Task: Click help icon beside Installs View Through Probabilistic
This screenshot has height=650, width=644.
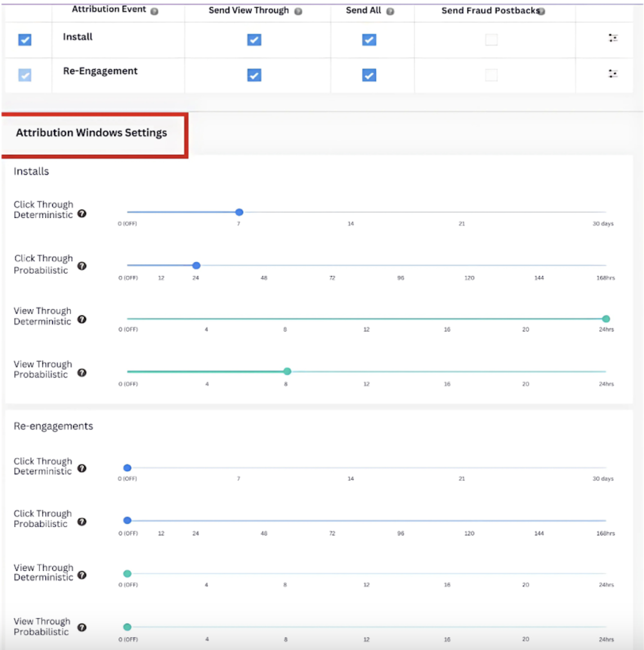Action: click(x=82, y=372)
